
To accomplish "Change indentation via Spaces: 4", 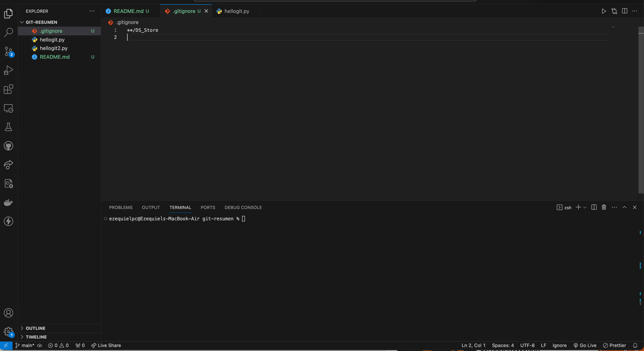I will [503, 345].
